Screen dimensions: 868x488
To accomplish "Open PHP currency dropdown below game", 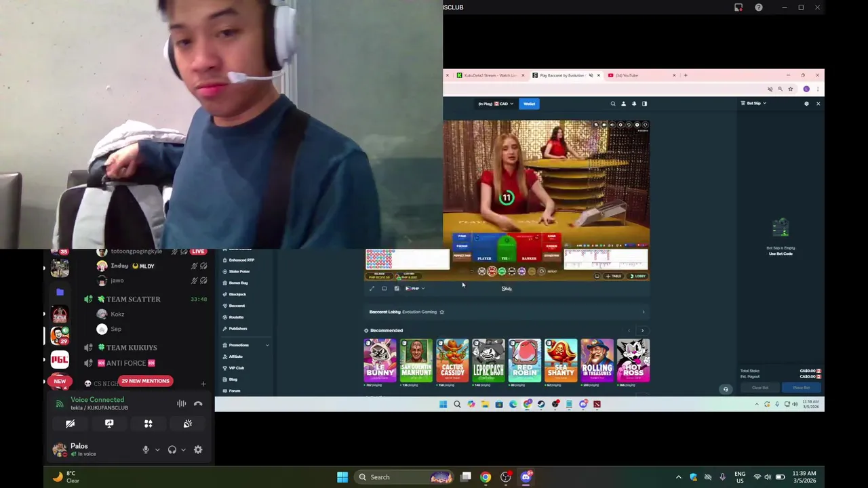I will click(x=415, y=289).
